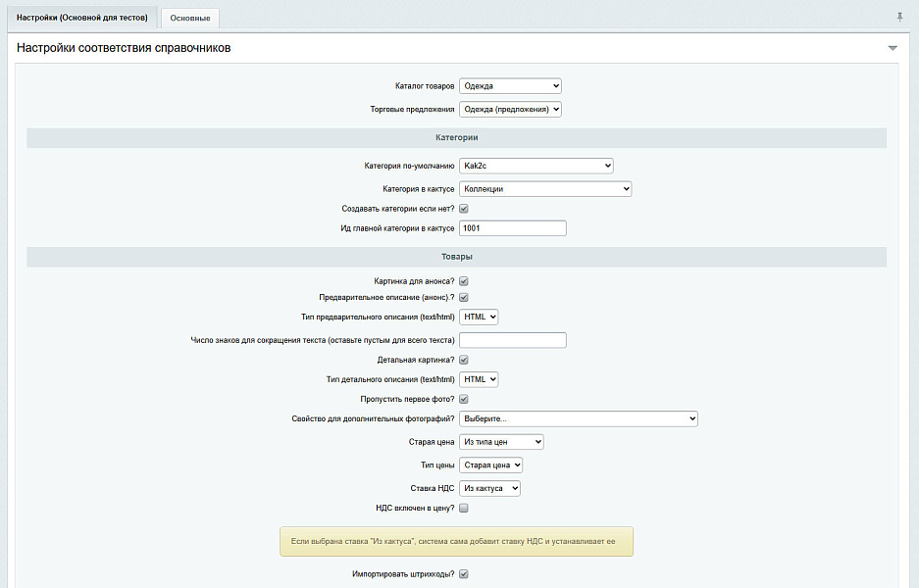Enable the НДС включен в цену checkbox

click(x=464, y=508)
